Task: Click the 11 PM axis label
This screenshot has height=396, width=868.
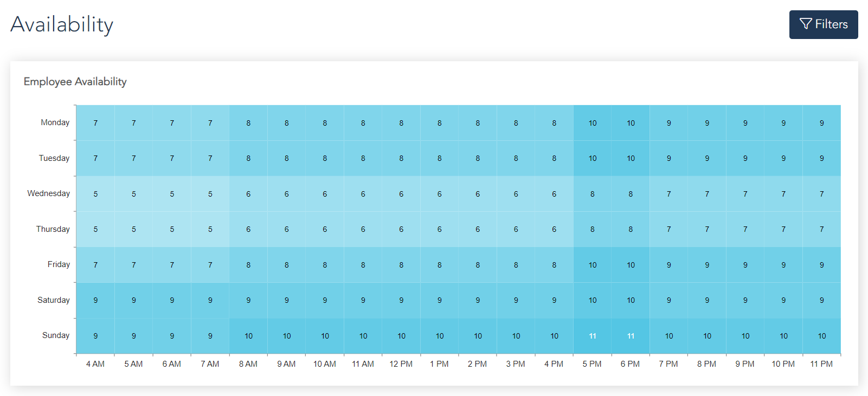Action: [x=821, y=364]
